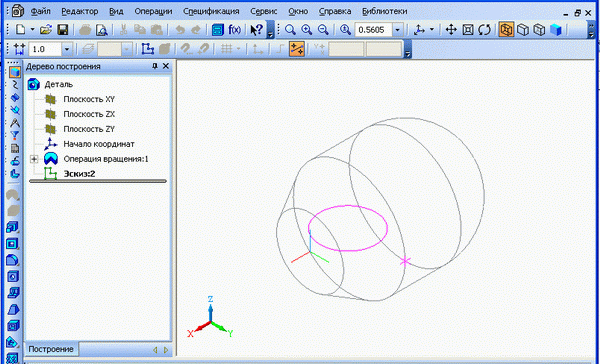This screenshot has height=364, width=600.
Task: Toggle the highlighted parametric mode button
Action: 297,49
